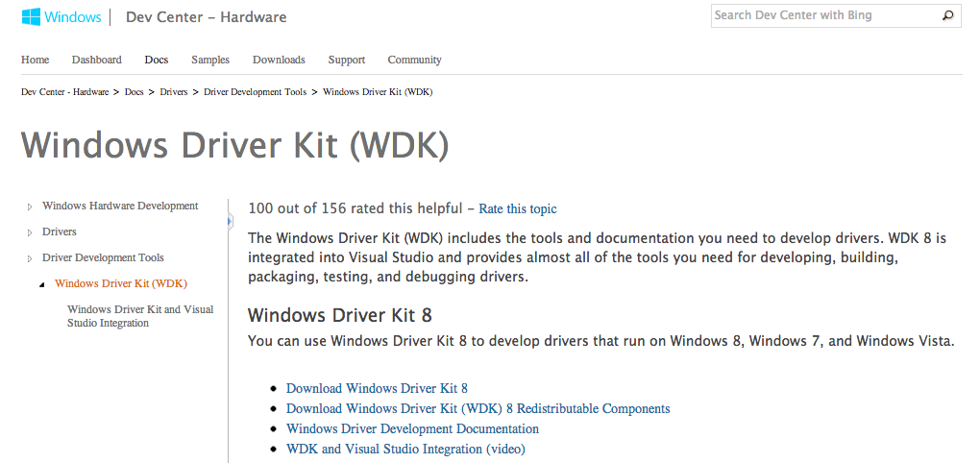Click the Windows logo icon

pos(31,17)
